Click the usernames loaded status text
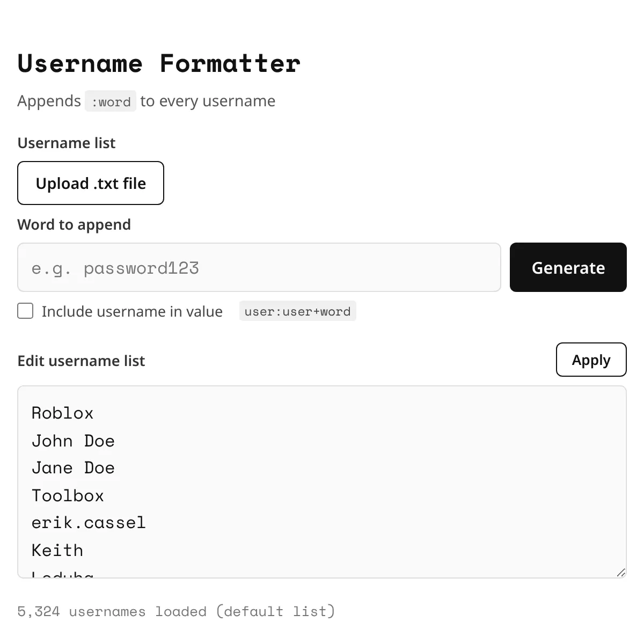 coord(176,611)
